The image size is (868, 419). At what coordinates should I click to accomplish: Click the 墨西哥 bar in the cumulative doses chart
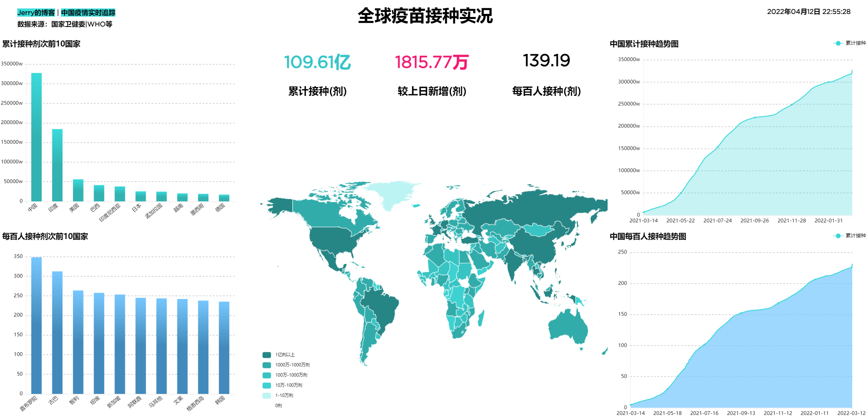pyautogui.click(x=203, y=198)
